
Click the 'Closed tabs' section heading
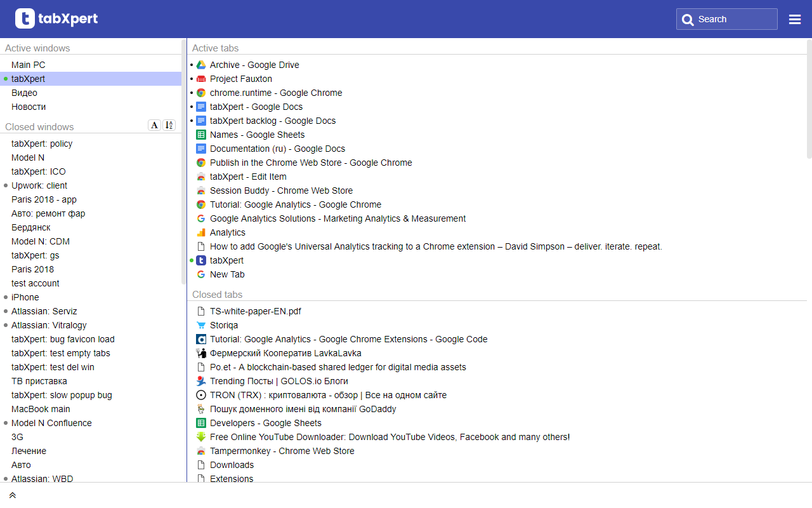coord(218,295)
